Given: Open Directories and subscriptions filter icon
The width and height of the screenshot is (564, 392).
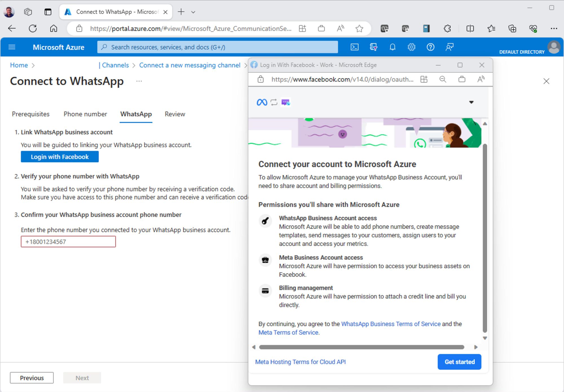Looking at the screenshot, I should pos(373,47).
